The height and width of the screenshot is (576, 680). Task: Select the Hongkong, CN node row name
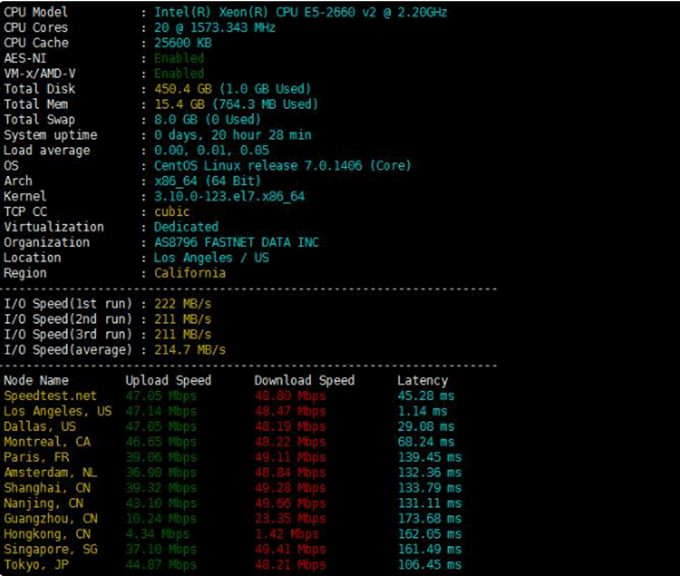[50, 534]
